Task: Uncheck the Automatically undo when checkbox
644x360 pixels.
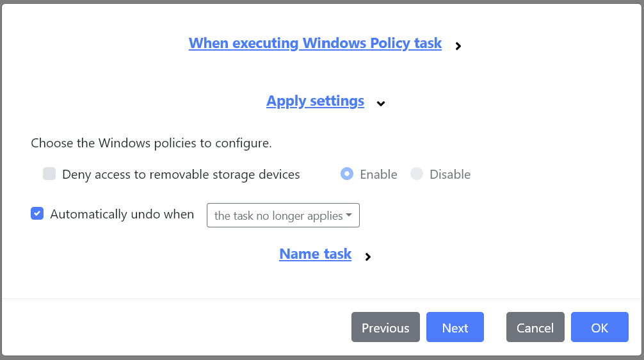Action: (x=37, y=214)
